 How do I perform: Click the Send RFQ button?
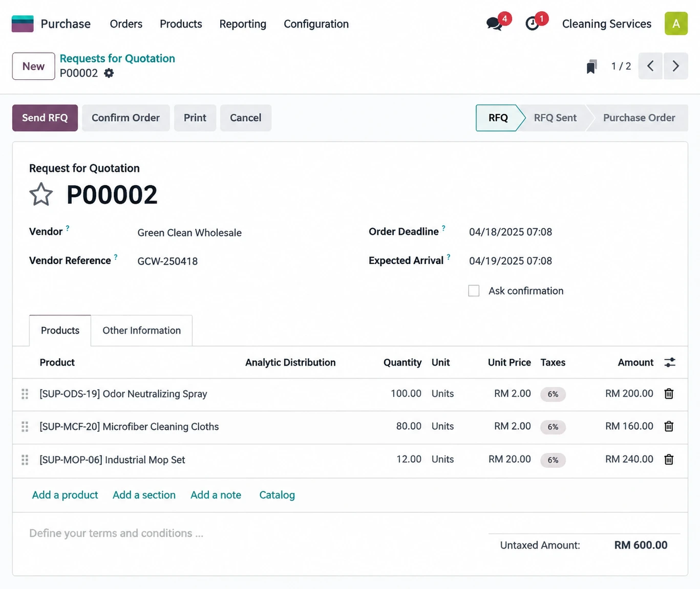[x=45, y=118]
